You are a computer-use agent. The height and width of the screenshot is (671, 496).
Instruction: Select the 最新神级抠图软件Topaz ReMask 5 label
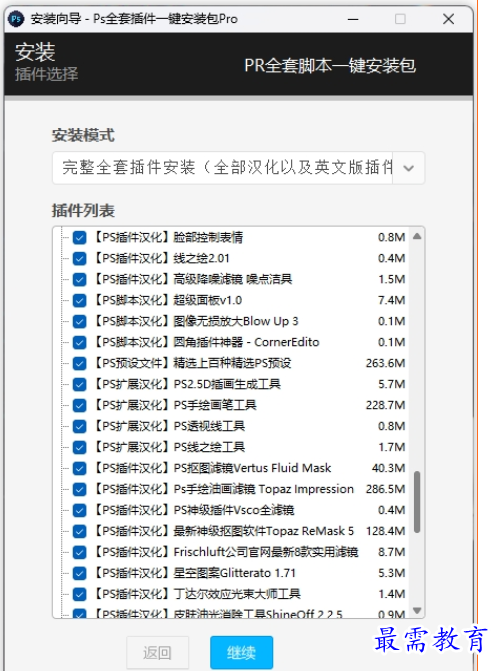pos(223,531)
